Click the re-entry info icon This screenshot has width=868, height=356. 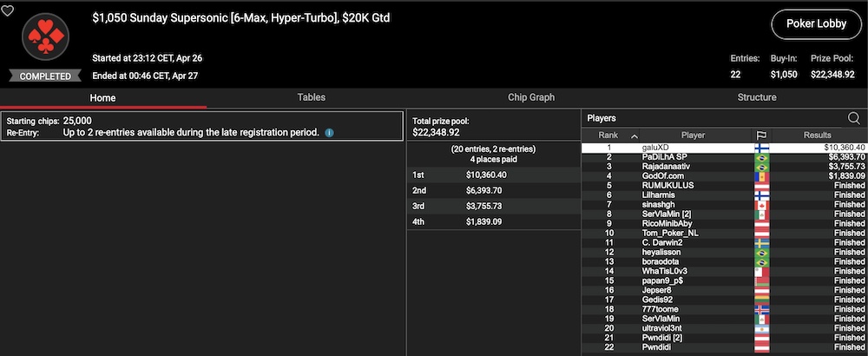click(329, 133)
